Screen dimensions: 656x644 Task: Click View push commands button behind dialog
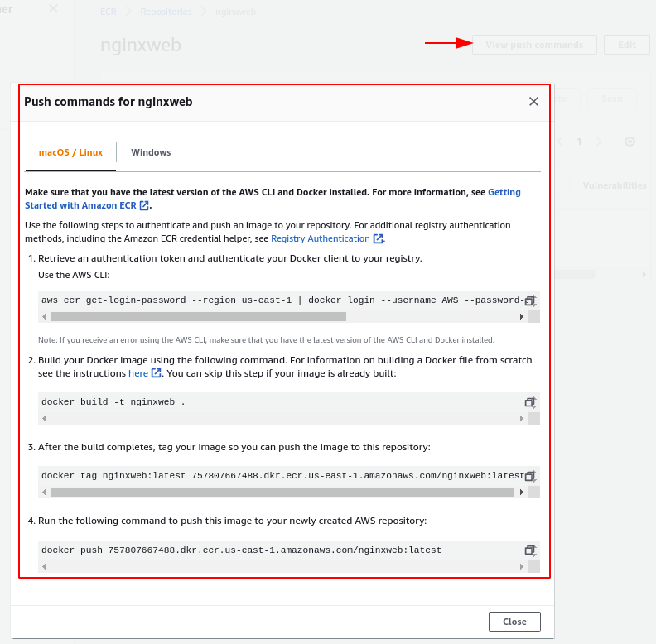534,45
